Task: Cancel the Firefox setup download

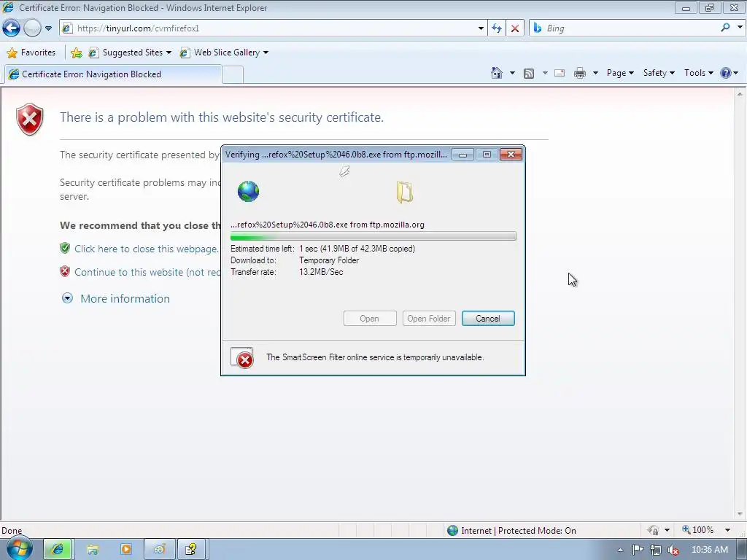Action: [x=488, y=319]
